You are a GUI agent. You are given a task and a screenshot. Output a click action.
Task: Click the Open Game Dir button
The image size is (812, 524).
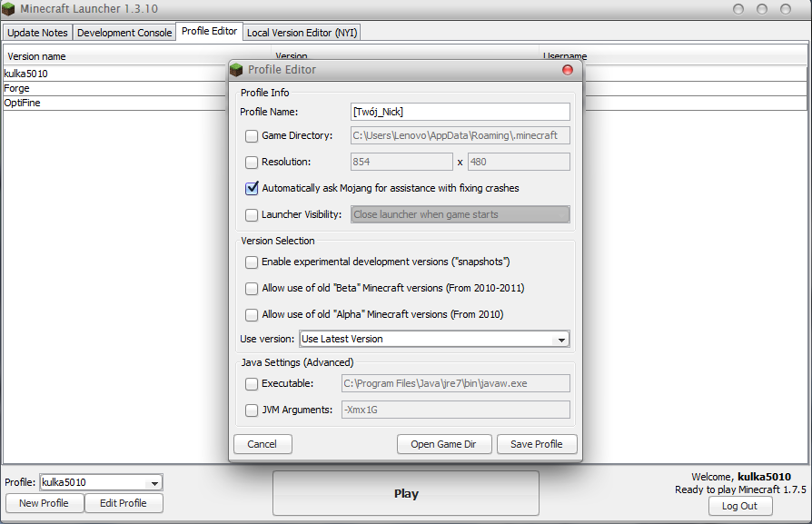tap(444, 444)
